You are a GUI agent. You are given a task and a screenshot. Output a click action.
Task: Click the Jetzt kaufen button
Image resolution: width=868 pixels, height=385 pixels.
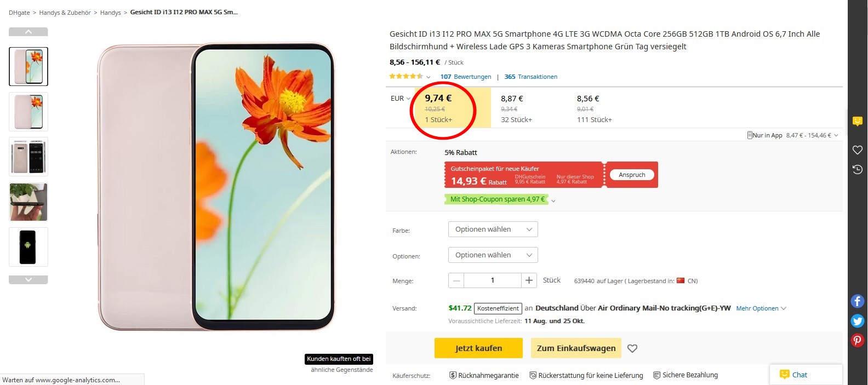pos(478,348)
